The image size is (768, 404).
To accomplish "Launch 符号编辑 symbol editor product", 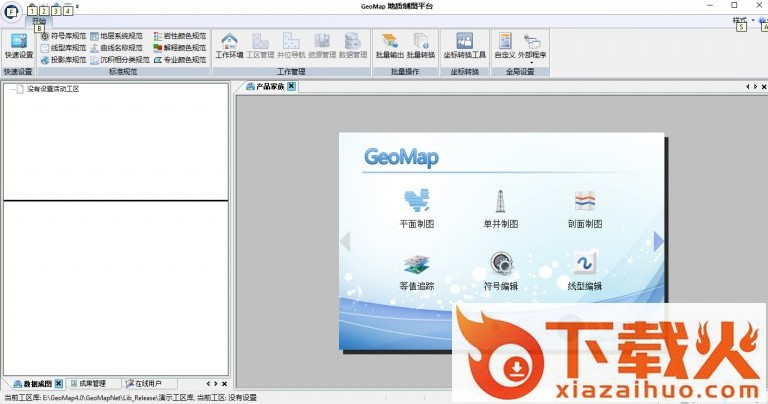I will 501,271.
